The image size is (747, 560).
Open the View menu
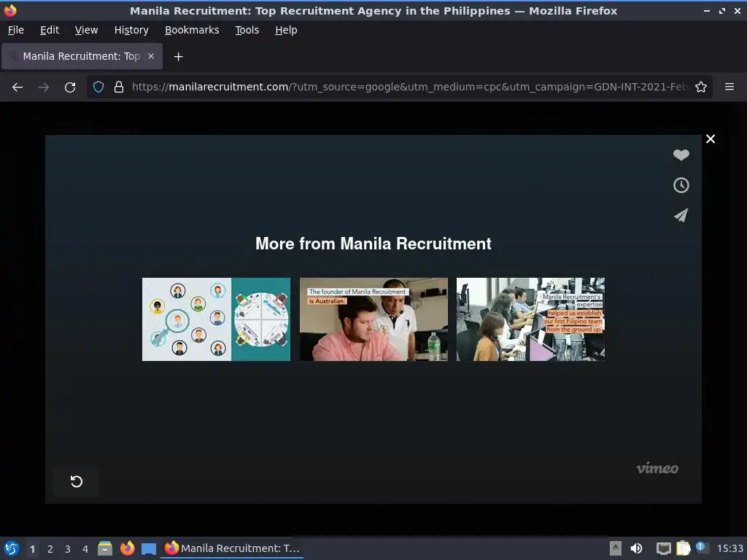pos(86,30)
